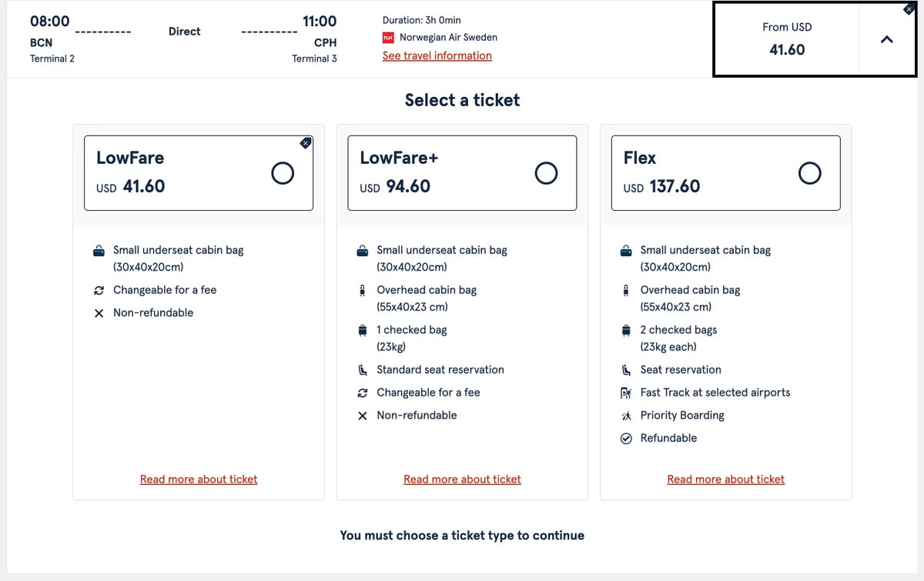Click the checked bag icon on Flex ticket
This screenshot has height=581, width=924.
point(625,330)
